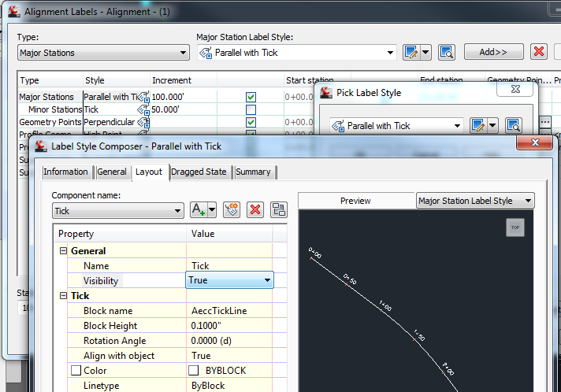Click Preview header button
The image size is (561, 392).
pos(355,201)
